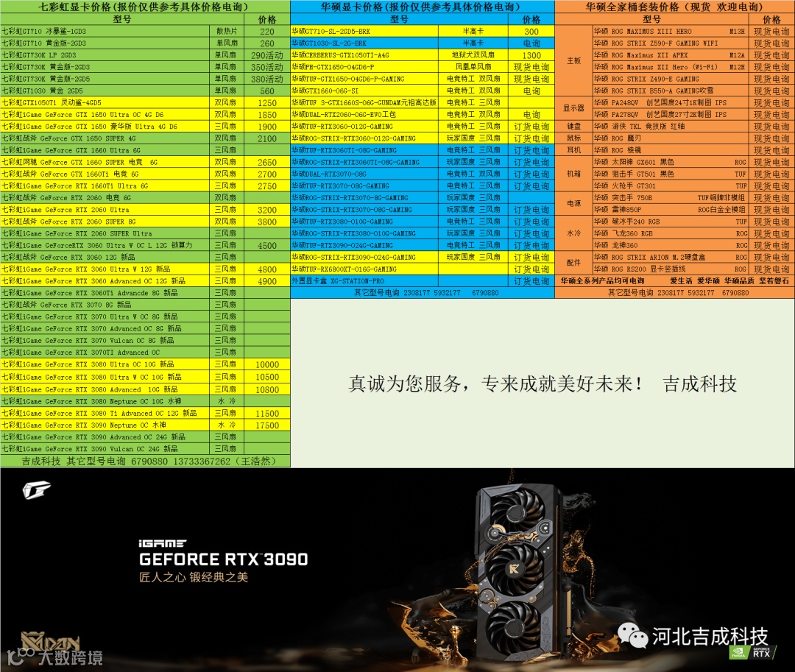Screen dimensions: 795x672
Task: Click the slogan 真诚为您服务,专来成就美好未来!
Action: (495, 383)
